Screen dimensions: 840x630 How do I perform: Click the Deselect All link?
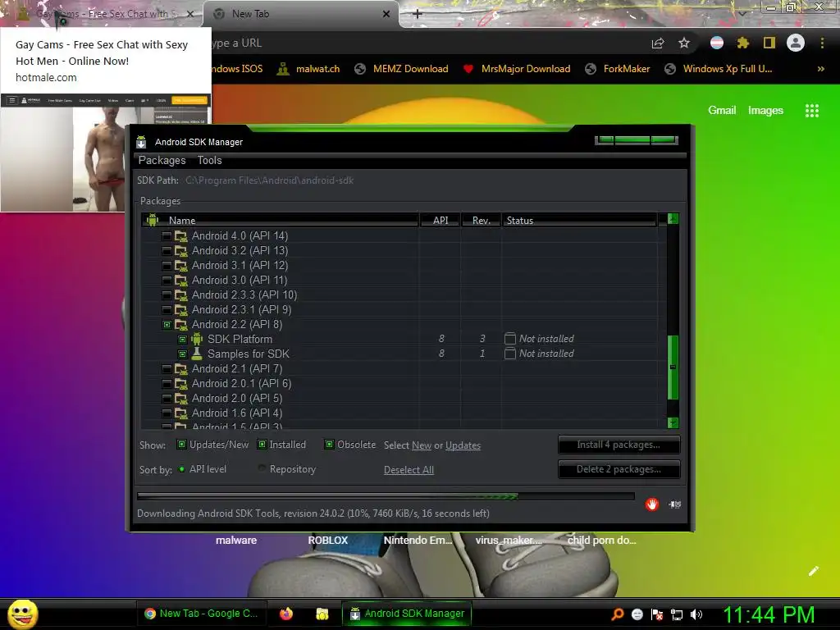pyautogui.click(x=409, y=470)
